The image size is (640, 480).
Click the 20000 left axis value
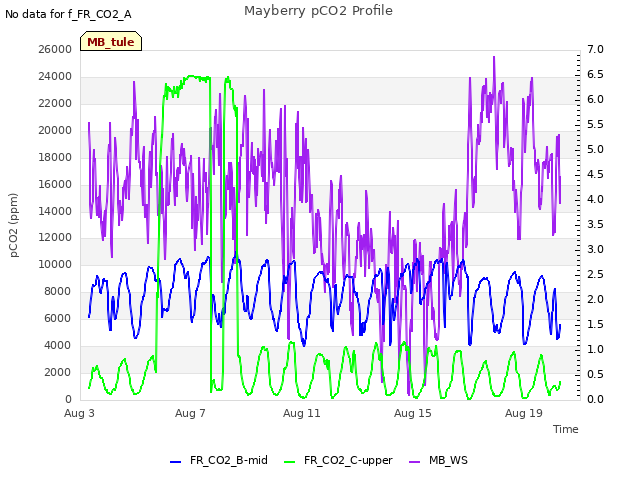(55, 130)
